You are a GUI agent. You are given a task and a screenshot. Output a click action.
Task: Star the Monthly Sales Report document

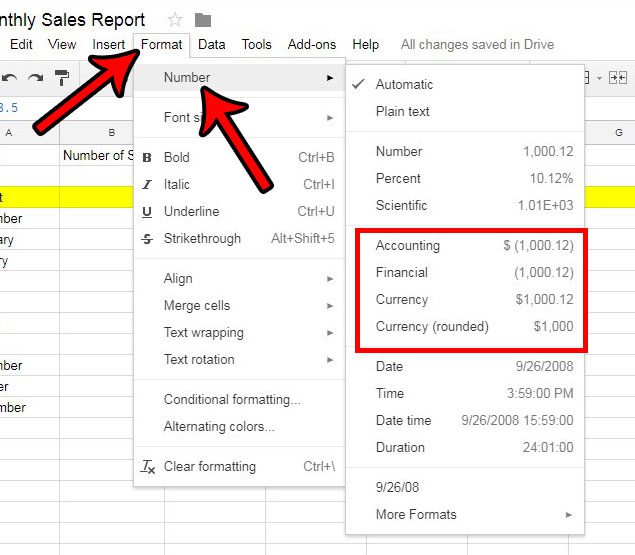(175, 20)
